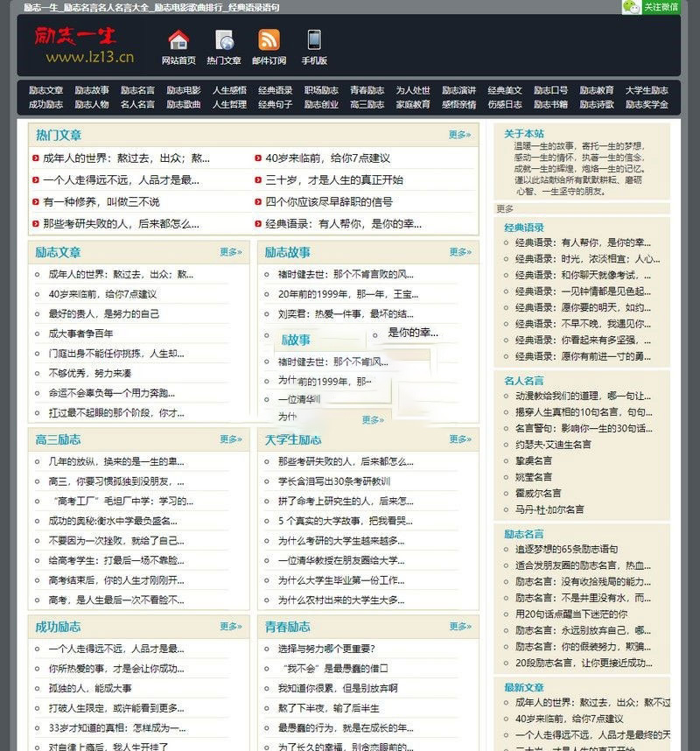Open article 成年人的世界：熬过去，出众
The image size is (700, 751).
114,162
